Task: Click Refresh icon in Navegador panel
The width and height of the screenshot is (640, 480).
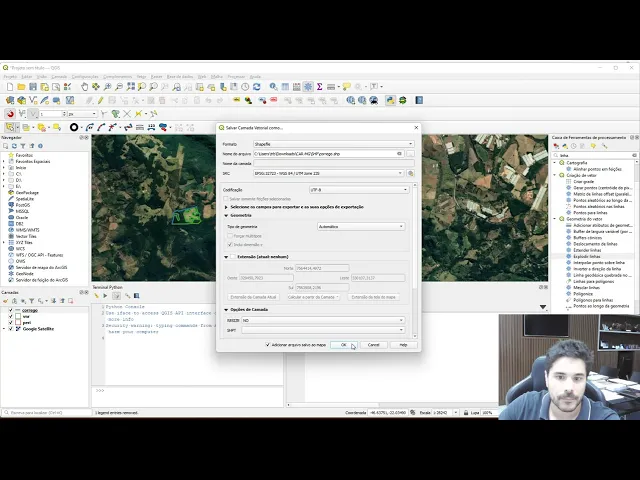Action: point(14,146)
